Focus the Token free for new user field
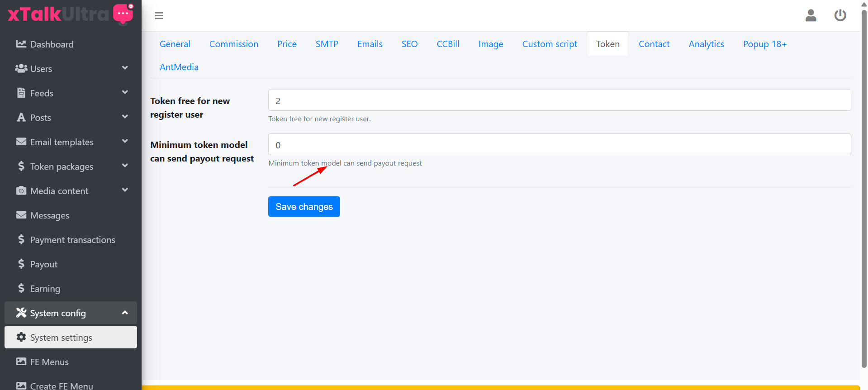 [x=559, y=100]
